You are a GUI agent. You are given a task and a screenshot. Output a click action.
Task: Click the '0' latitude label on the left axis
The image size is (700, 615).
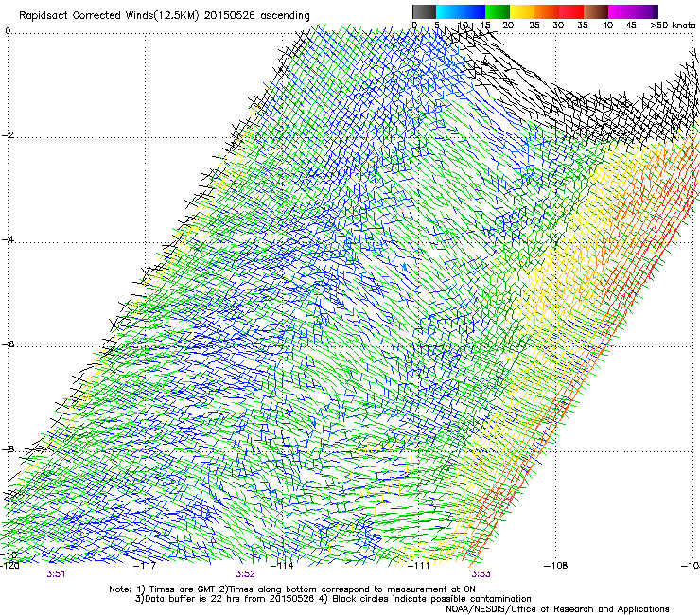coord(8,31)
